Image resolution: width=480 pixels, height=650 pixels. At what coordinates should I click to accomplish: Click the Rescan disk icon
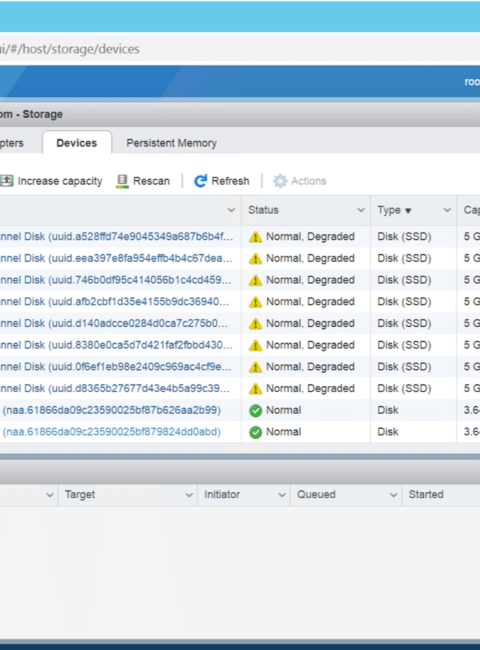pos(122,181)
